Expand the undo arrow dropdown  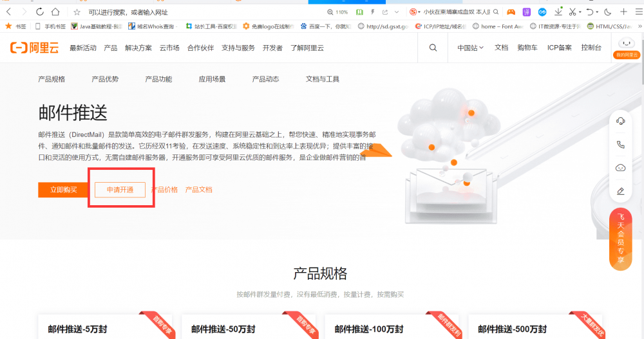click(597, 12)
